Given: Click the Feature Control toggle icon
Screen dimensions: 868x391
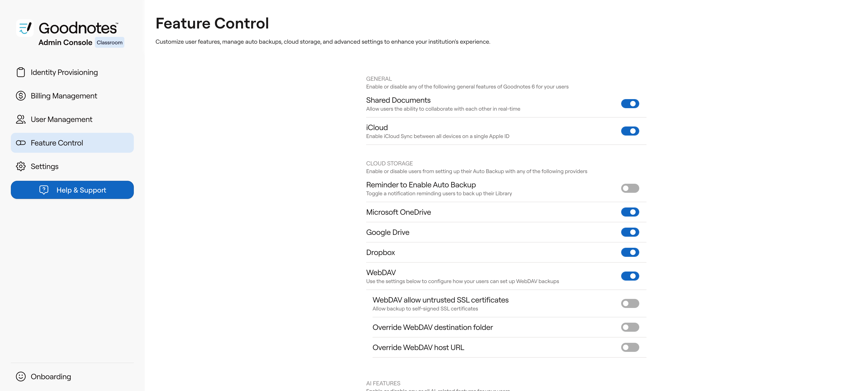Looking at the screenshot, I should (x=21, y=143).
